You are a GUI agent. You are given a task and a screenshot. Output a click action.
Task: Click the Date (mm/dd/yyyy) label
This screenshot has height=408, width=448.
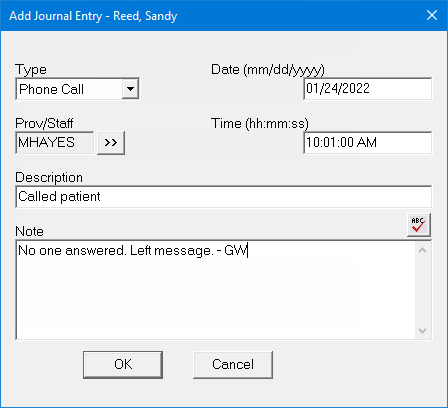pos(268,70)
